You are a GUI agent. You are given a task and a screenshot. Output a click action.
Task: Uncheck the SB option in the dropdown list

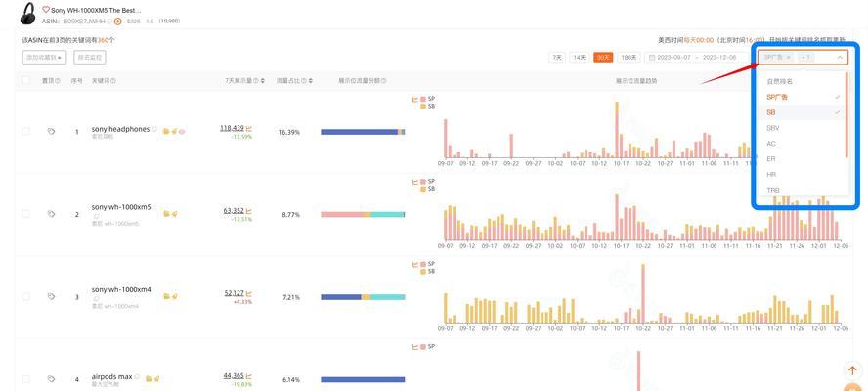point(802,112)
